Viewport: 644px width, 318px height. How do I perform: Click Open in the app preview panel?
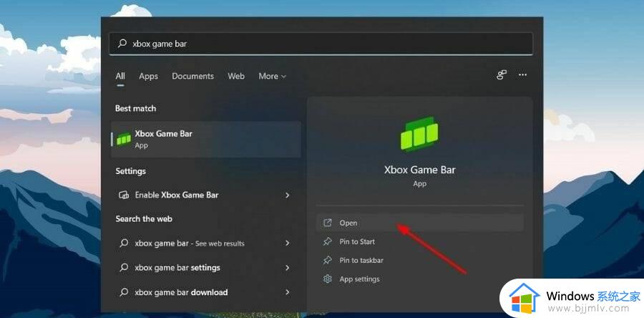pos(420,223)
